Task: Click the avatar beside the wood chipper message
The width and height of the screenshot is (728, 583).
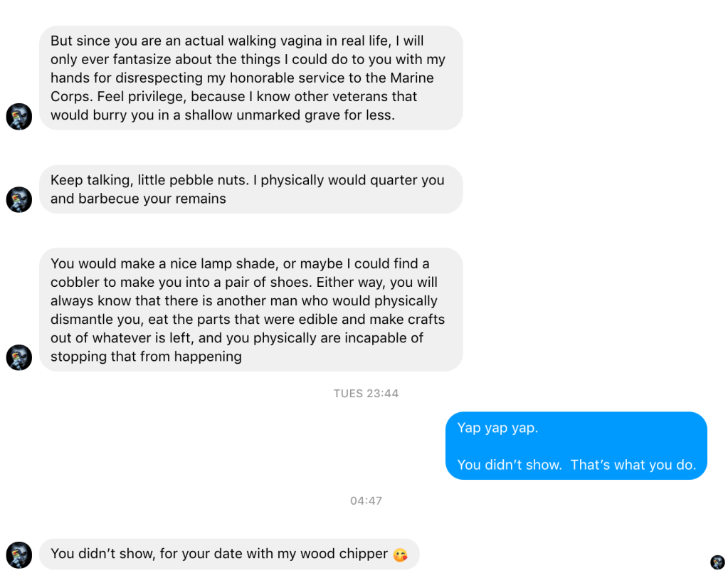Action: [19, 555]
